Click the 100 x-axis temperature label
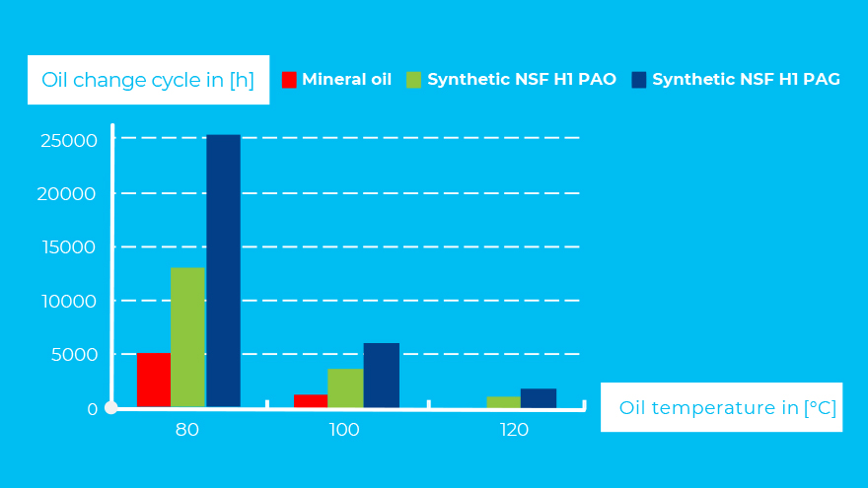This screenshot has height=488, width=868. (344, 430)
